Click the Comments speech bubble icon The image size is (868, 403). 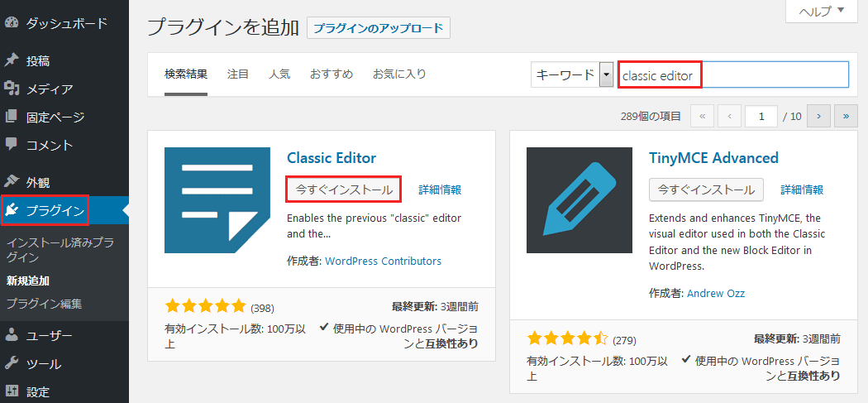coord(12,145)
